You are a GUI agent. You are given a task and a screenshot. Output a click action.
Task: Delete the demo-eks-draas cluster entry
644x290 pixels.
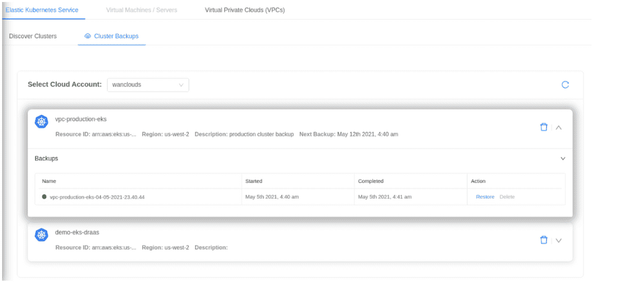point(544,240)
